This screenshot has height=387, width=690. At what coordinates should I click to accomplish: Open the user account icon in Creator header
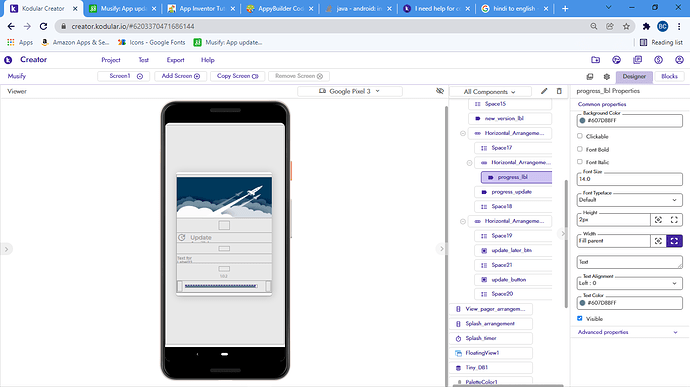[x=679, y=60]
